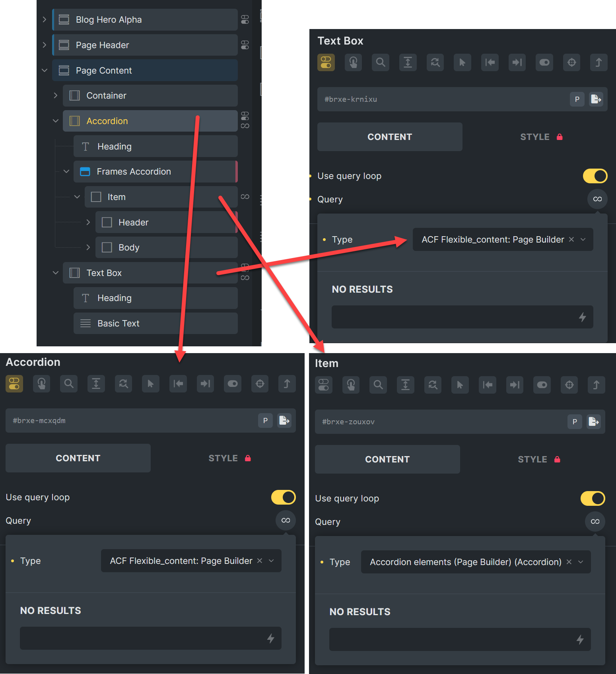Open CONTENT tab in Accordion panel
The width and height of the screenshot is (616, 674).
tap(78, 458)
